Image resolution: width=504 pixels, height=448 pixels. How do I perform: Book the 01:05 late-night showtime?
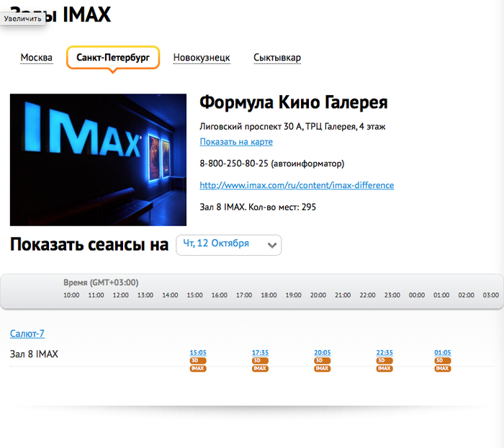443,352
